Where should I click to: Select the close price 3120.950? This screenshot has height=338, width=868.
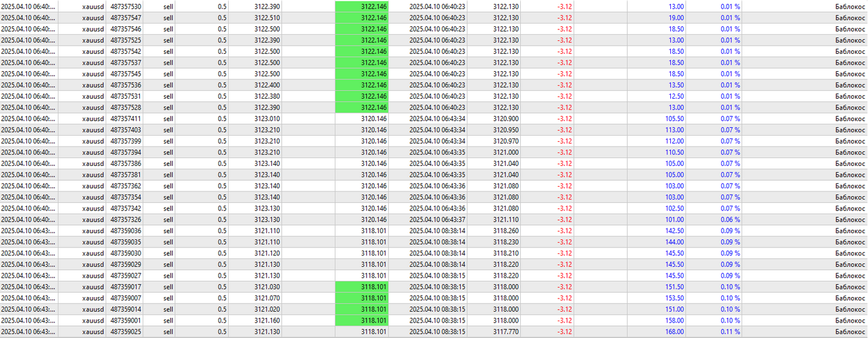pos(506,130)
